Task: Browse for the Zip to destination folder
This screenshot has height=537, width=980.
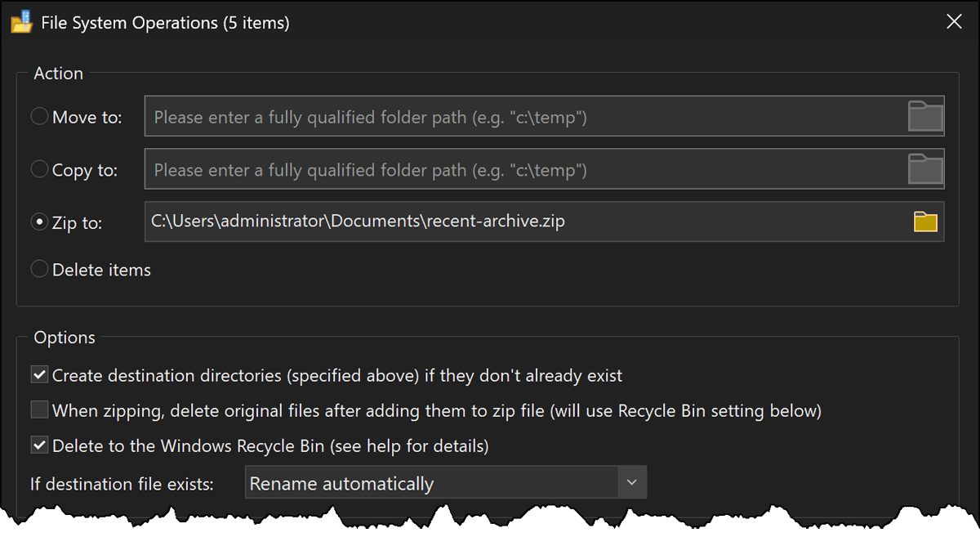Action: pos(925,221)
